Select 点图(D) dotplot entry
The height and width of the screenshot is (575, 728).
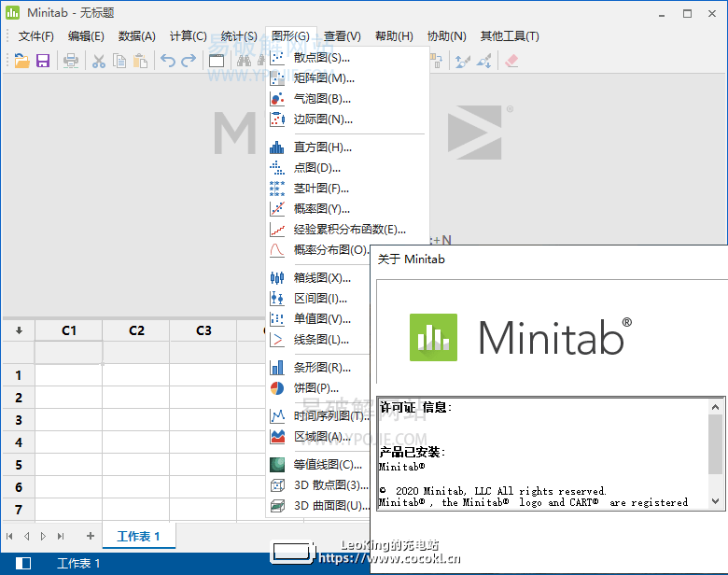347,168
